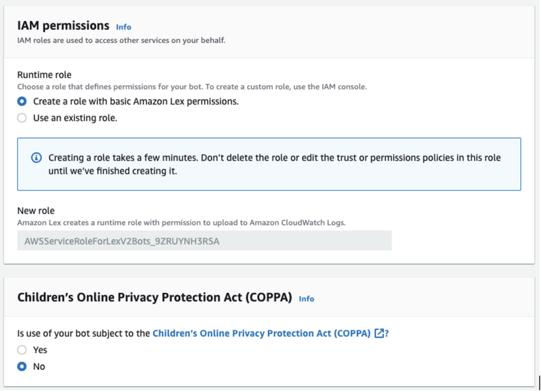Click the 'Choose a role that defines permissions' helper text
The width and height of the screenshot is (541, 392).
coord(192,86)
